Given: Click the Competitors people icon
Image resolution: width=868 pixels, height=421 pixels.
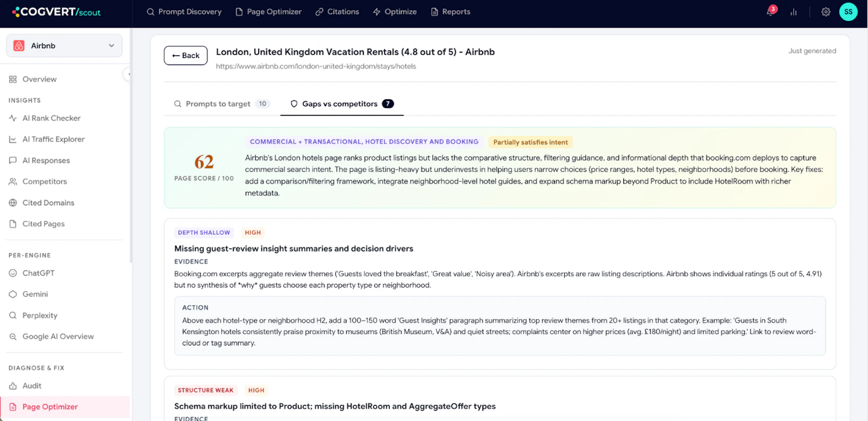Looking at the screenshot, I should 13,182.
